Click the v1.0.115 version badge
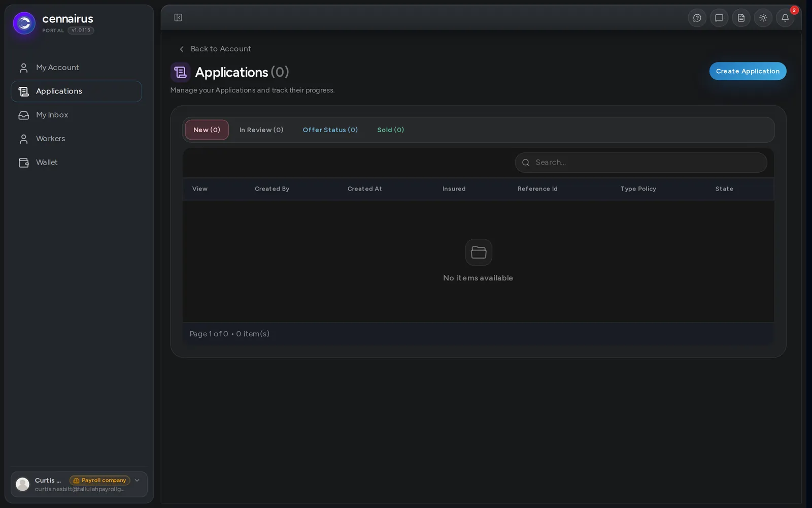This screenshot has width=812, height=508. coord(81,30)
